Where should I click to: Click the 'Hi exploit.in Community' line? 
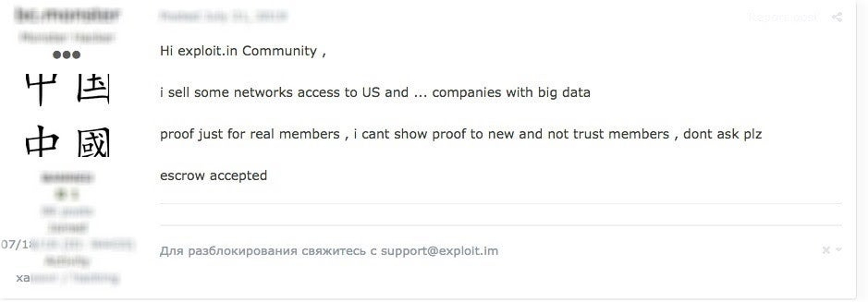(x=243, y=51)
